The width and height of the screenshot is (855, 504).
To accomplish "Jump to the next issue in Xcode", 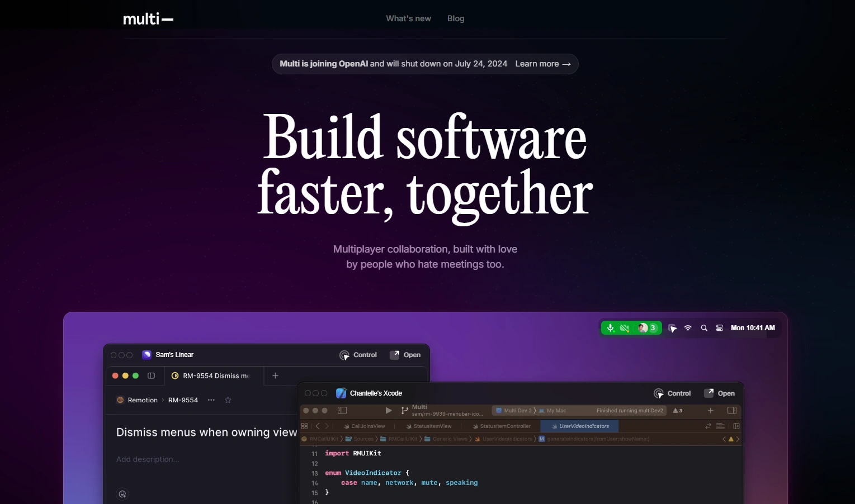I will pyautogui.click(x=738, y=439).
